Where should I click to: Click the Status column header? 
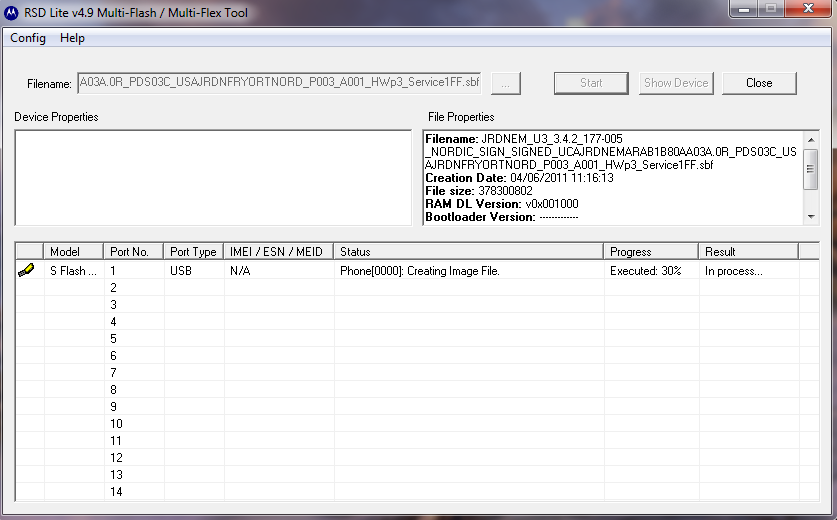[468, 252]
